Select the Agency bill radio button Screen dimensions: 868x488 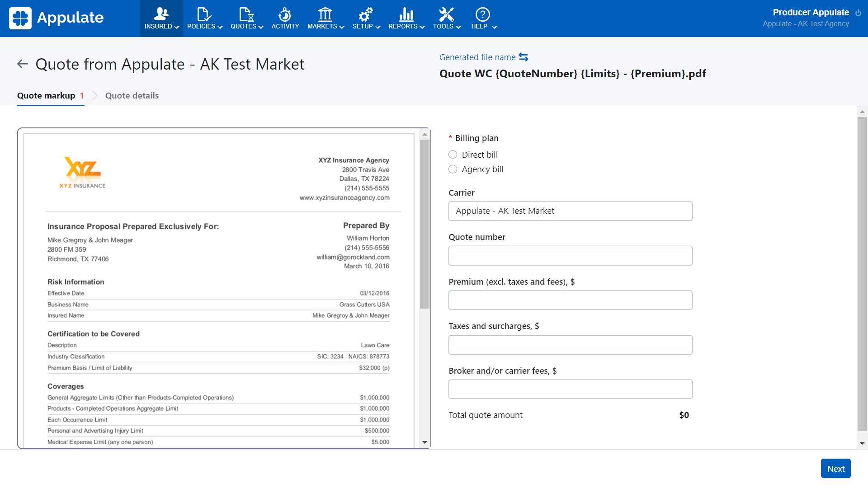[x=453, y=169]
